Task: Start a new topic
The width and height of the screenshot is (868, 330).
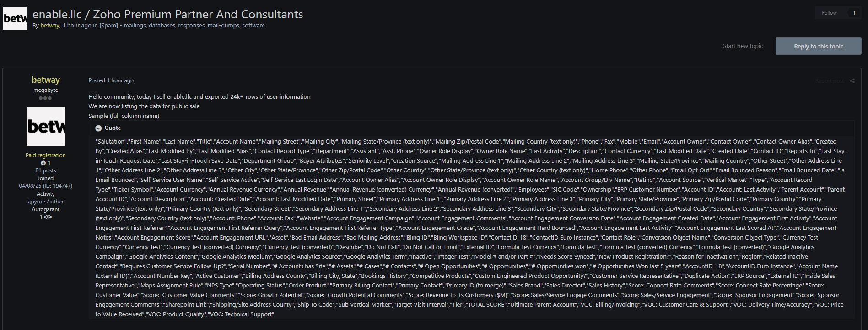Action: pyautogui.click(x=743, y=46)
